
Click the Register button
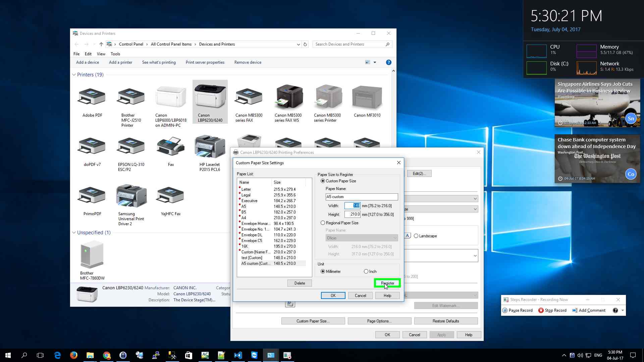[387, 283]
